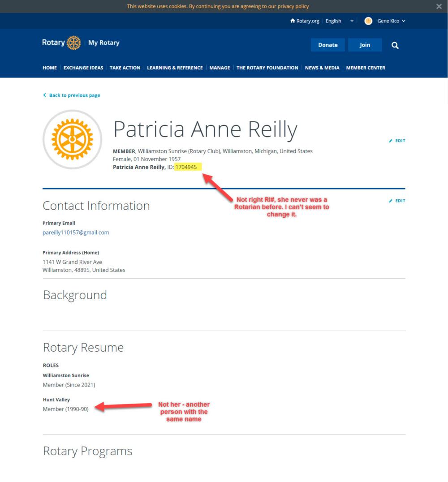The width and height of the screenshot is (448, 482).
Task: Click EDIT for Contact Information section
Action: pos(397,201)
